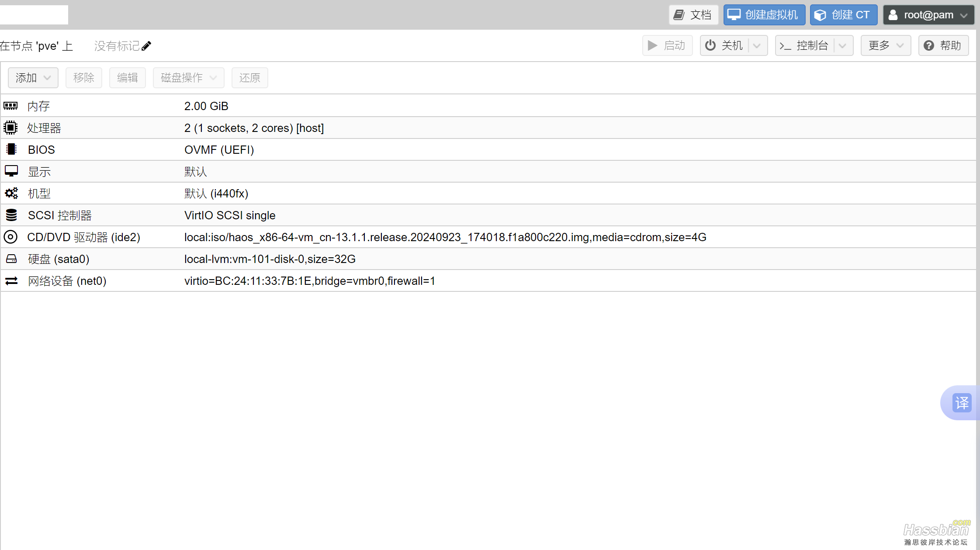Click the power icon on the Shutdown button
980x550 pixels.
(x=710, y=45)
